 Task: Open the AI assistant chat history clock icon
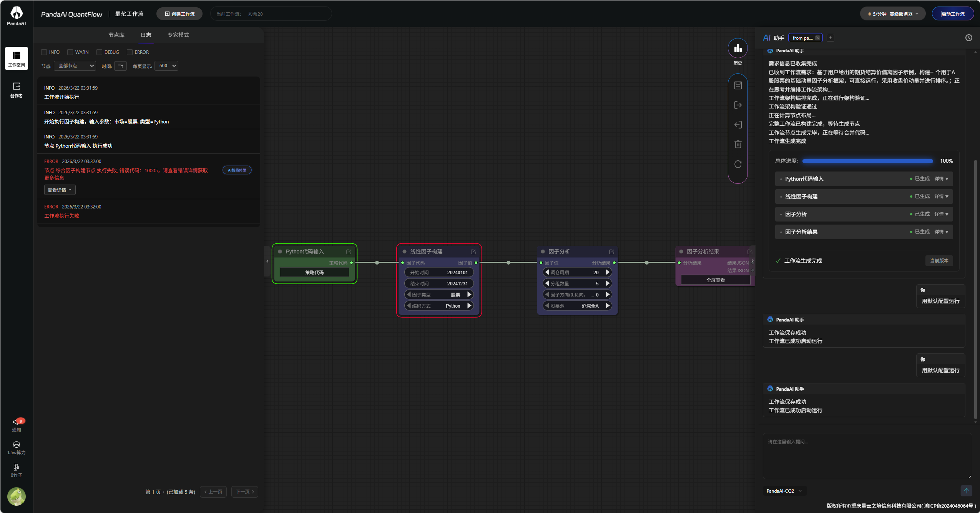pyautogui.click(x=968, y=38)
